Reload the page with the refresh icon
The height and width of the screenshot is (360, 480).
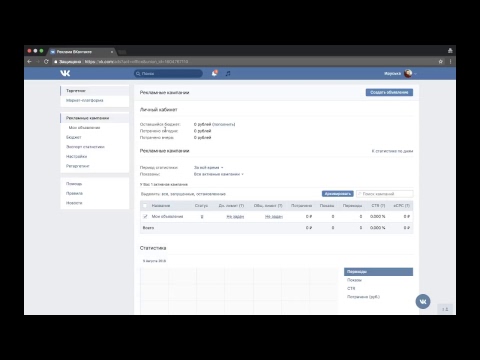point(46,62)
